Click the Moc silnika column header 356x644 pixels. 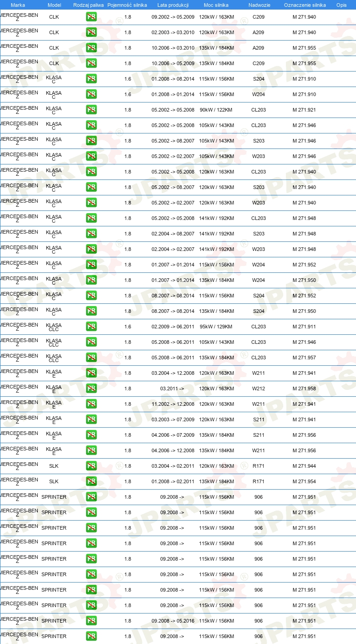(x=216, y=5)
